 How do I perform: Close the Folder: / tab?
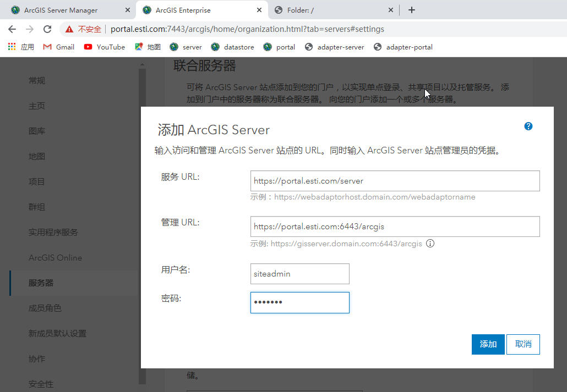point(390,10)
